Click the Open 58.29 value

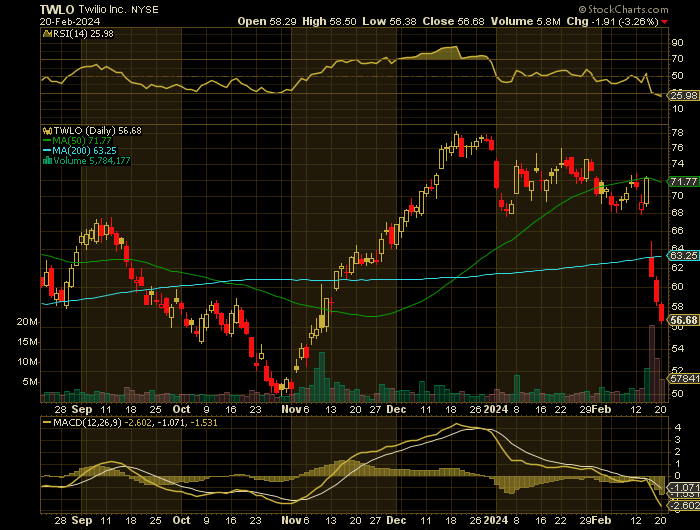tap(267, 21)
